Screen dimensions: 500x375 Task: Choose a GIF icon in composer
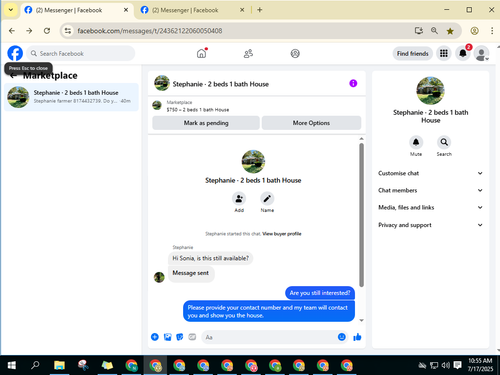tap(192, 337)
